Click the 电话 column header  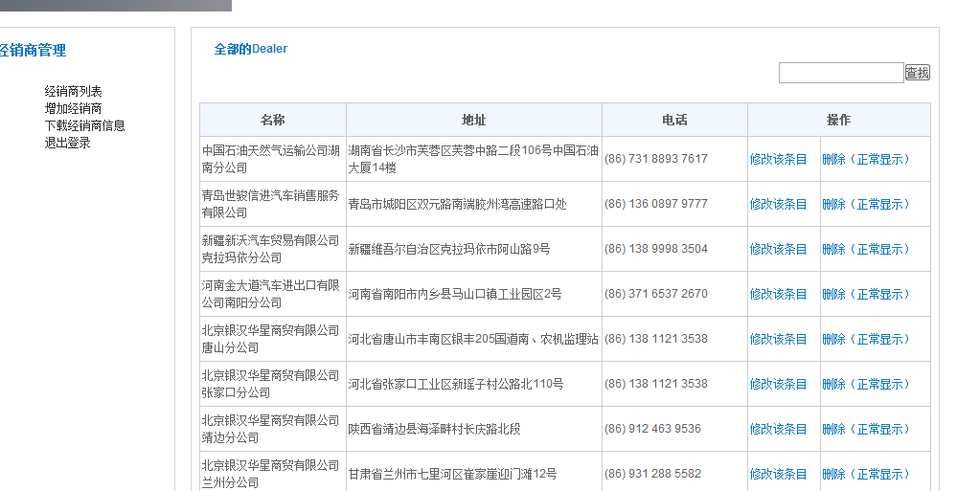pyautogui.click(x=675, y=120)
